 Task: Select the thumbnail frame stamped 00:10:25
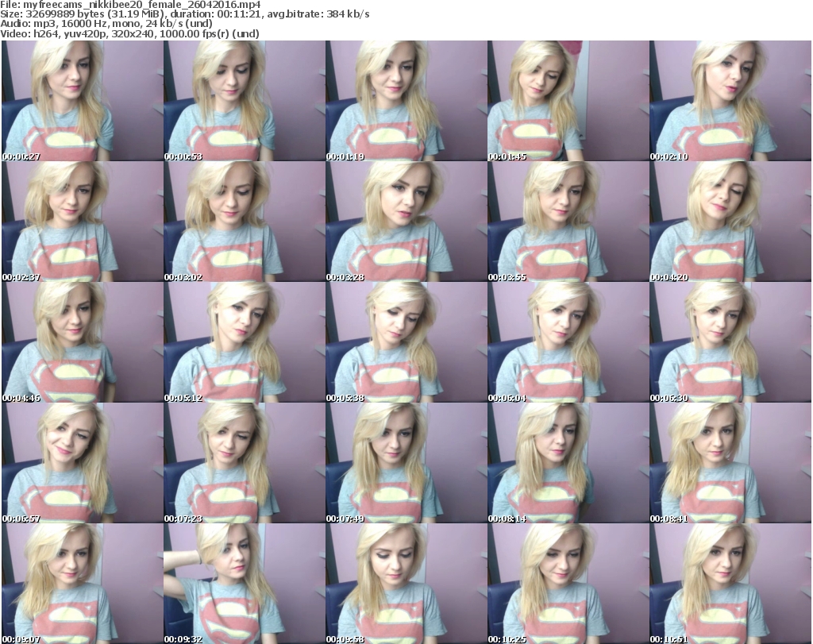568,584
